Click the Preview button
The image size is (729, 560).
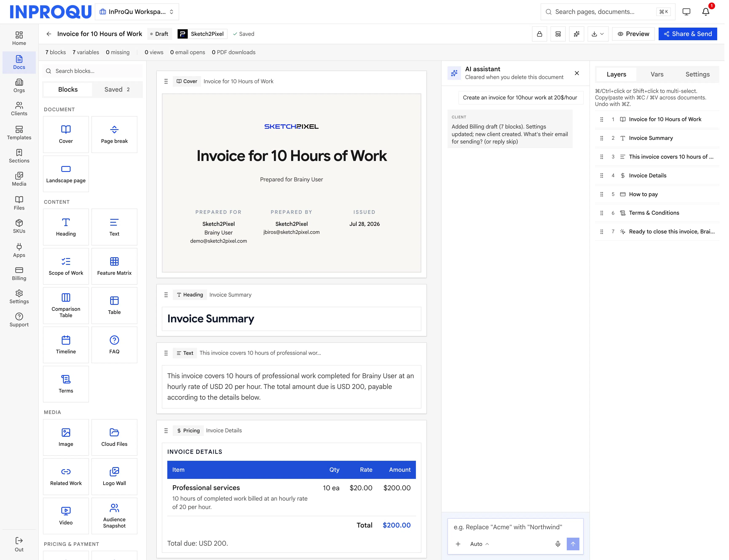[x=633, y=34]
